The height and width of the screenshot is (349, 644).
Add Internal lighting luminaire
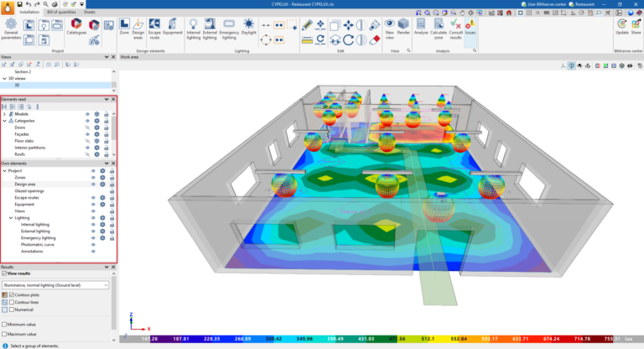[x=194, y=29]
